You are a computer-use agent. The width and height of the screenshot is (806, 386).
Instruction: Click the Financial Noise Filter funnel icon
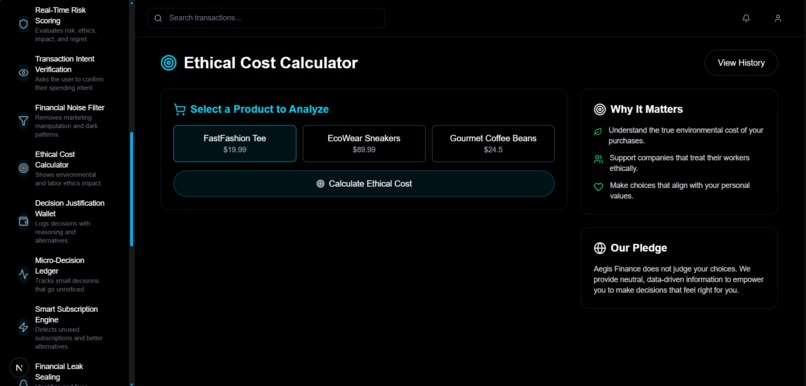24,121
